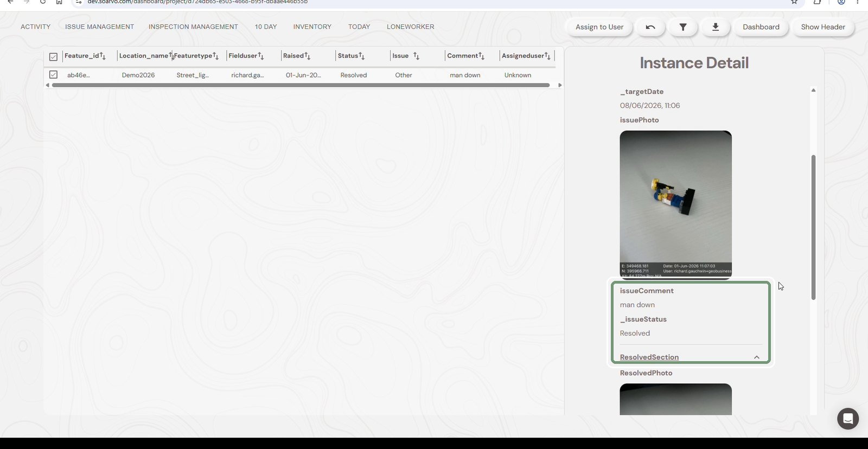Click table's horizontal scroll right arrow
This screenshot has width=868, height=449.
coord(560,85)
